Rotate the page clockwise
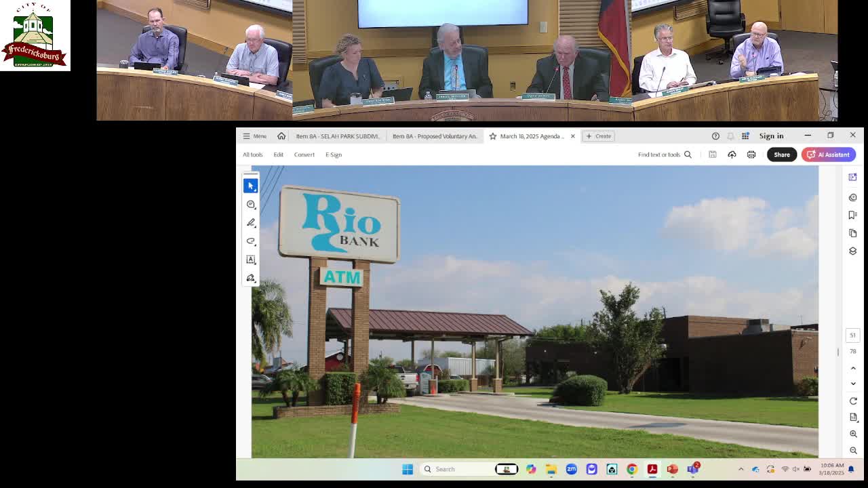 click(x=853, y=401)
